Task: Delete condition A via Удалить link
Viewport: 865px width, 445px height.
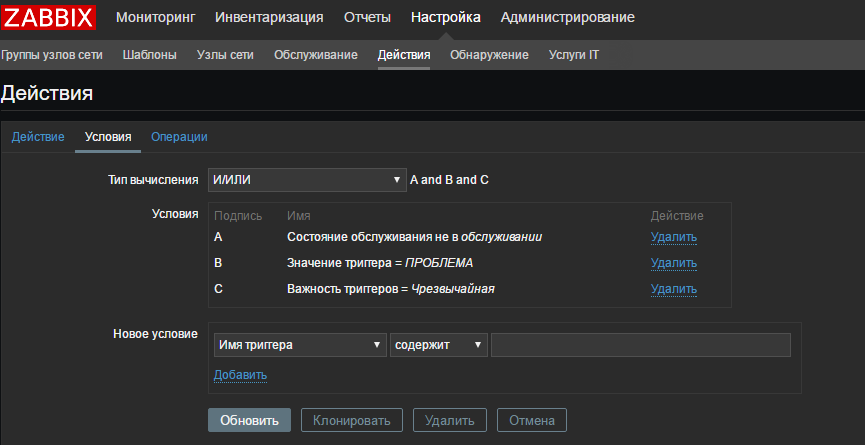Action: [673, 237]
